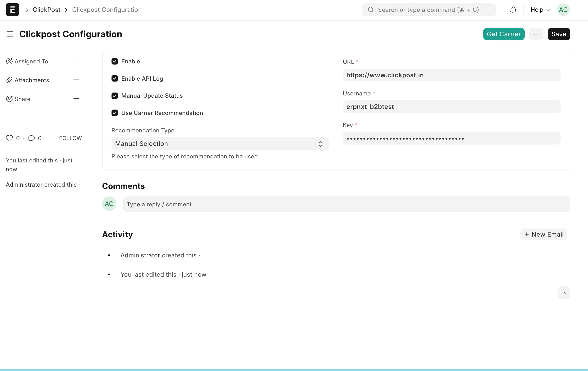The width and height of the screenshot is (588, 371).
Task: Expand the Help menu
Action: click(x=540, y=10)
